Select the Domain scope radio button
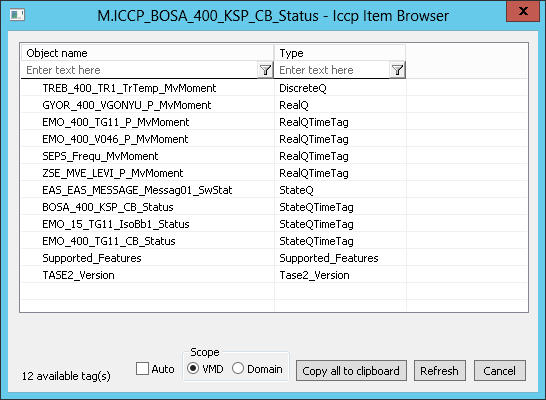Viewport: 546px width, 400px height. click(238, 368)
